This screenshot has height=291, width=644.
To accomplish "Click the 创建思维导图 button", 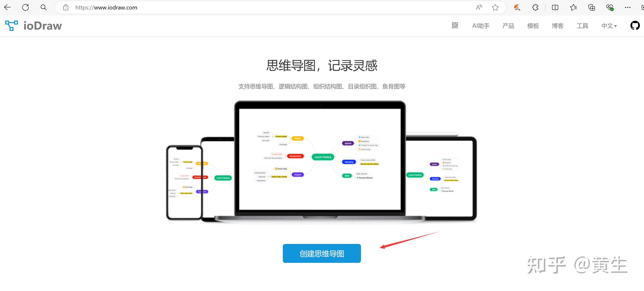I will [x=322, y=253].
